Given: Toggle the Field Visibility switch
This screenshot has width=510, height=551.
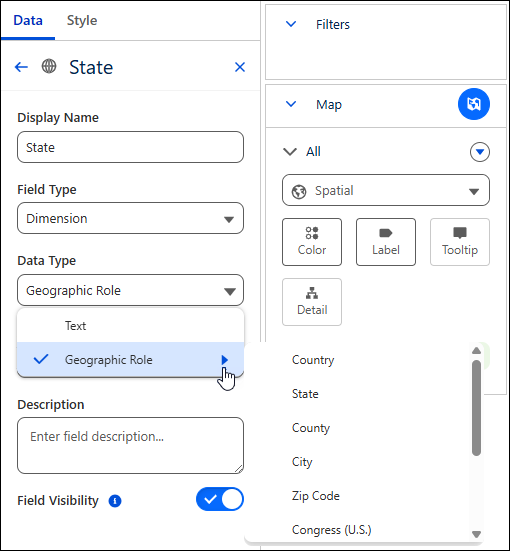Looking at the screenshot, I should click(x=220, y=499).
